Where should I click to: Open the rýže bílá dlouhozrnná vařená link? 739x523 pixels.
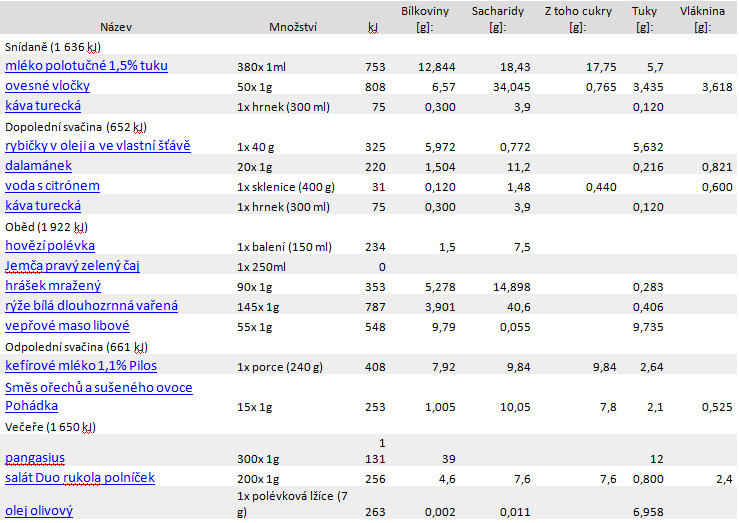coord(91,306)
